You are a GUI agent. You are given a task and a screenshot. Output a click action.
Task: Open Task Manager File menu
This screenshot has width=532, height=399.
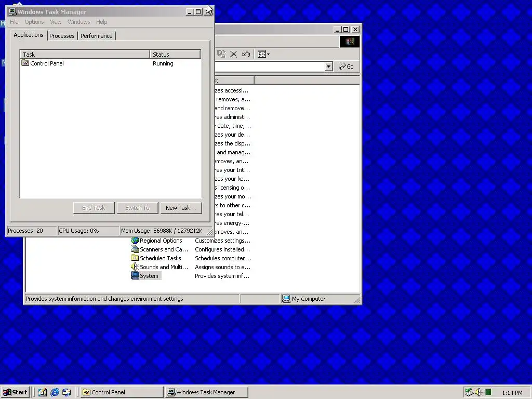coord(14,22)
